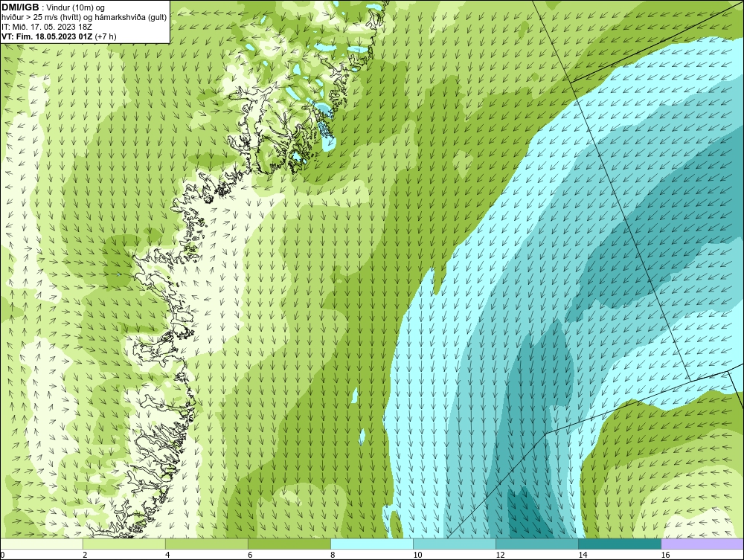The image size is (744, 560).
Task: Click the '(+7 h)' forecast offset text
Action: [x=106, y=36]
